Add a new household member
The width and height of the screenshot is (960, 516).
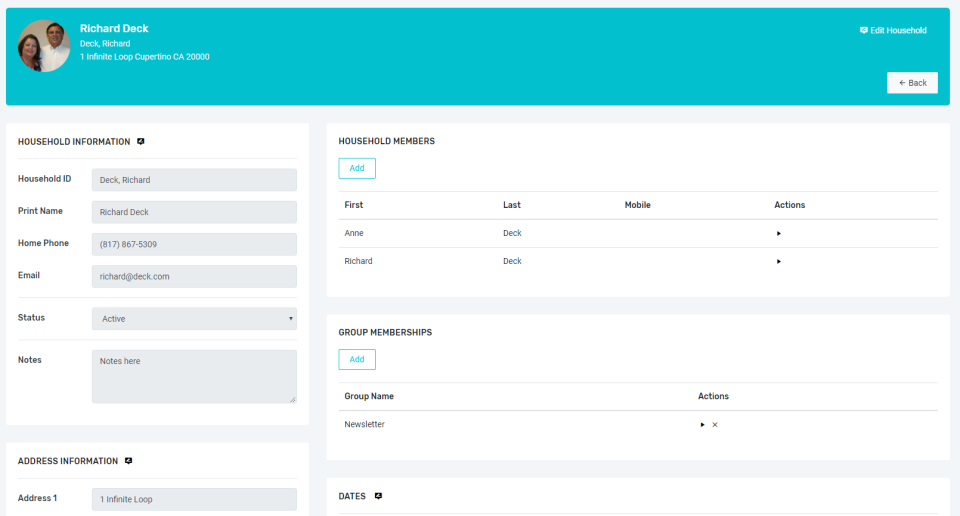pyautogui.click(x=357, y=168)
